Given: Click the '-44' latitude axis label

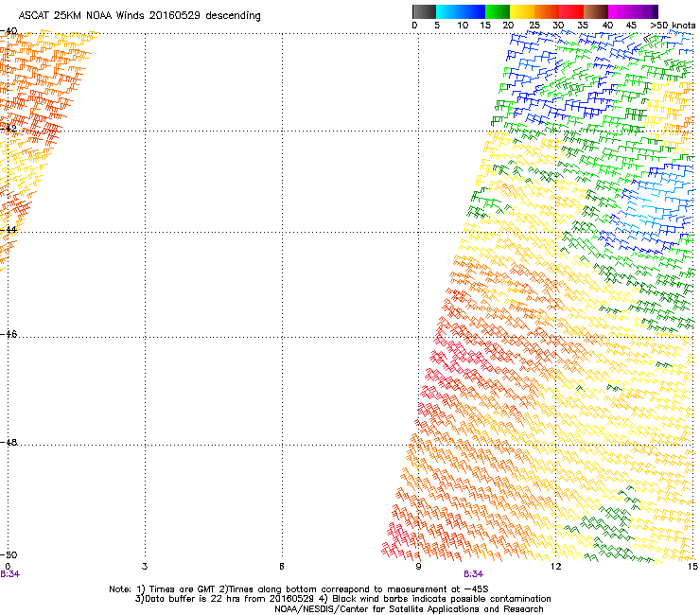Looking at the screenshot, I should point(9,230).
